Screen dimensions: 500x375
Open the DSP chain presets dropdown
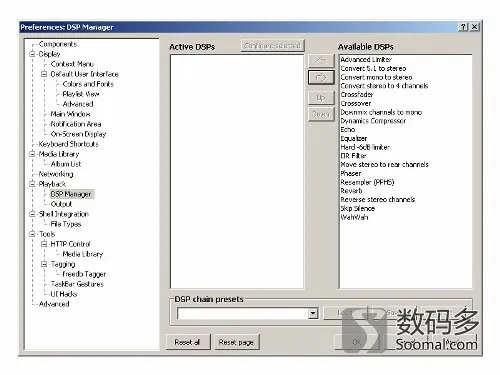[x=313, y=313]
